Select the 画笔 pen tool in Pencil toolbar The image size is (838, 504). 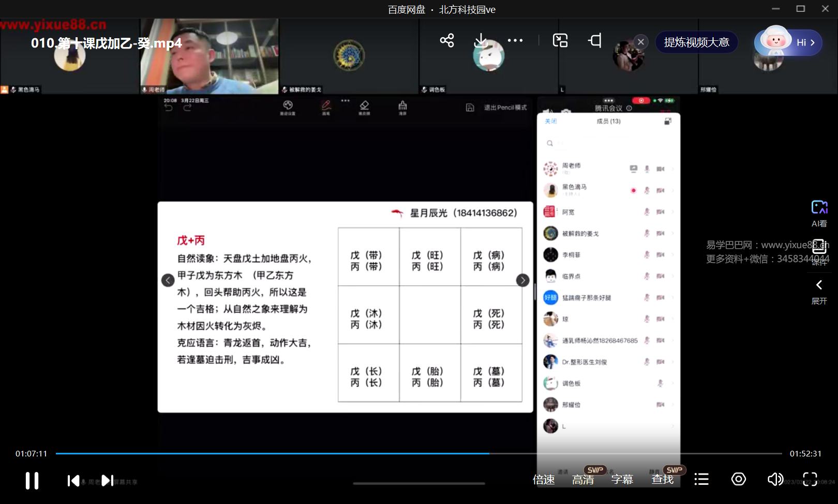(326, 108)
